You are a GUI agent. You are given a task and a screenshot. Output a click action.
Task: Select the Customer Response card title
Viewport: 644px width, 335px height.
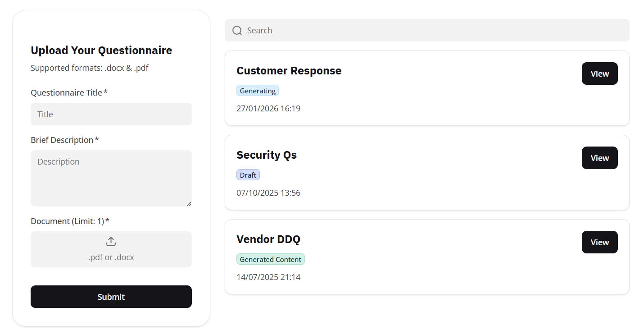click(289, 71)
